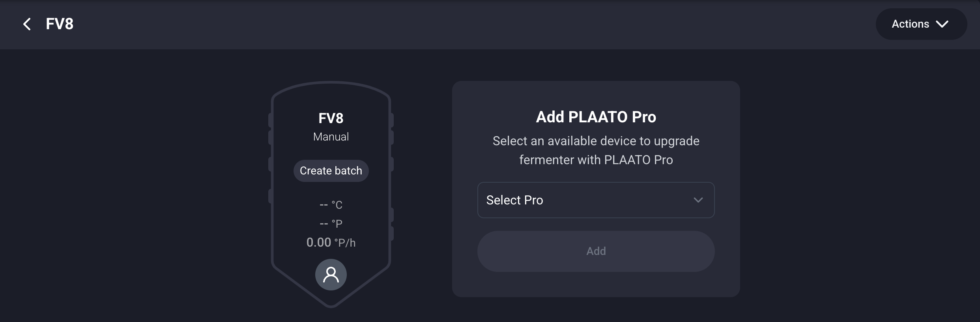The image size is (980, 322).
Task: Click the chevron arrow in Select Pro field
Action: click(x=698, y=200)
